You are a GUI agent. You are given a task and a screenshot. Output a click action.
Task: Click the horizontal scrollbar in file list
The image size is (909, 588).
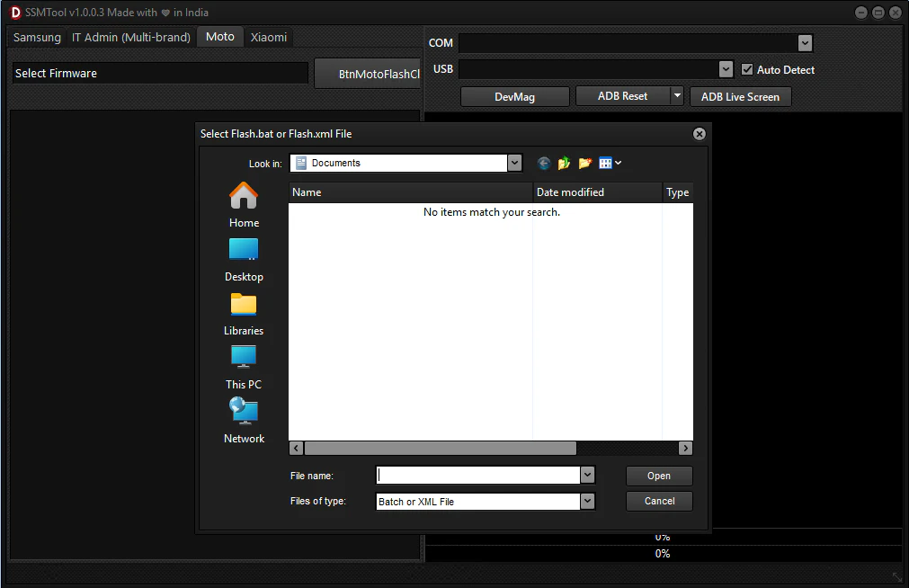pos(440,448)
